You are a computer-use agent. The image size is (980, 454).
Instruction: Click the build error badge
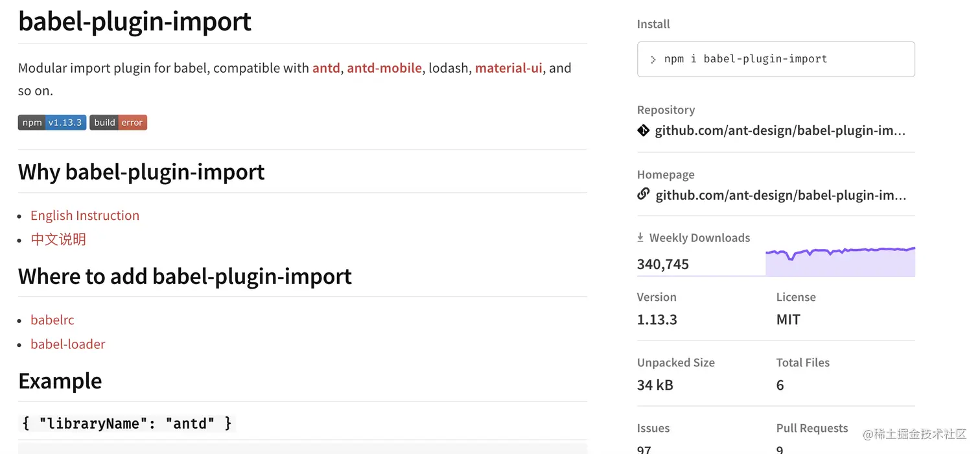[x=119, y=123]
